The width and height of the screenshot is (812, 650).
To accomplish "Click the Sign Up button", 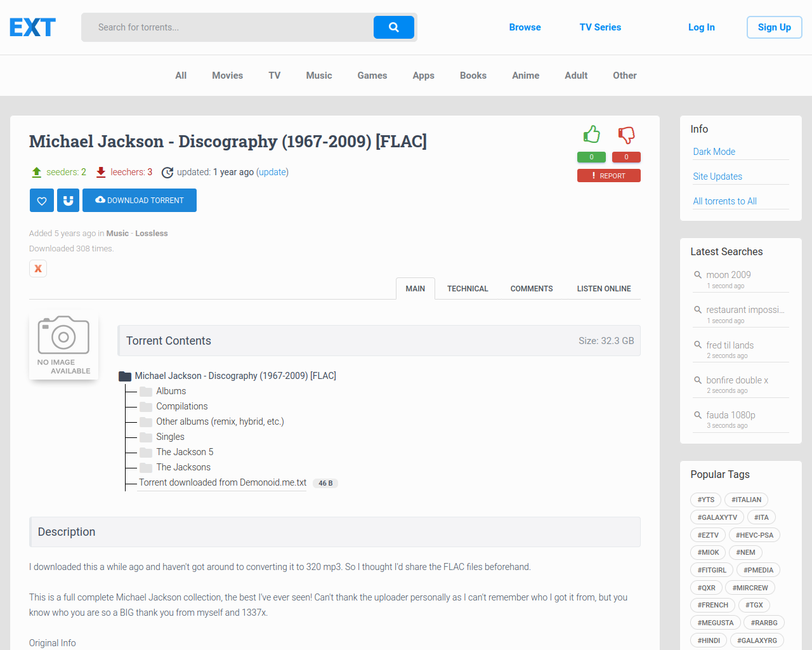I will click(x=775, y=27).
